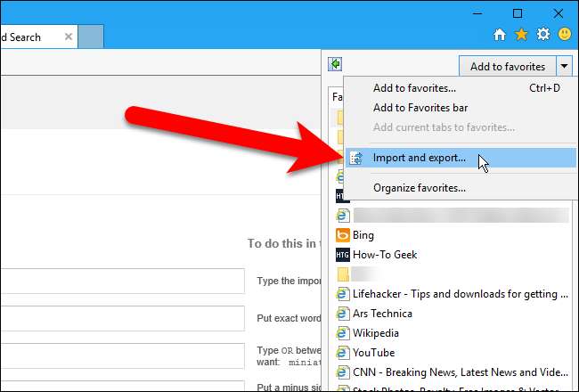Click the Add to favorites button

[508, 67]
